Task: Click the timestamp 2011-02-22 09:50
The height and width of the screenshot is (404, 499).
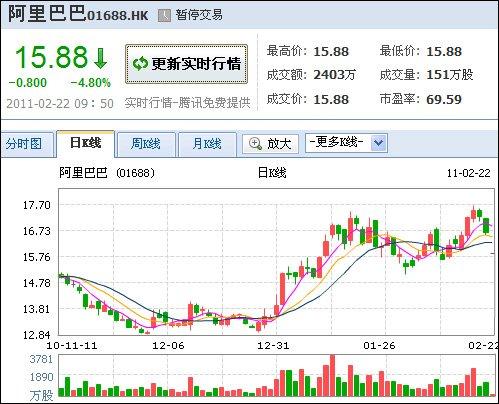Action: click(x=60, y=103)
